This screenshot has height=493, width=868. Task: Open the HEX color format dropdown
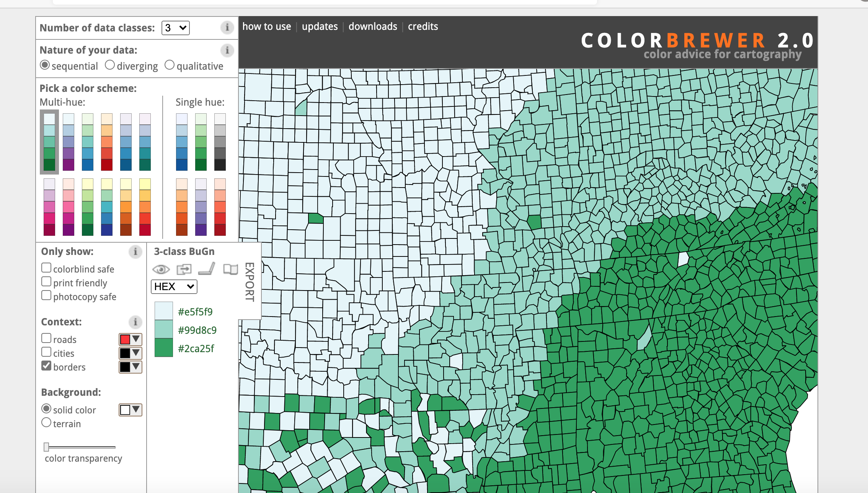[174, 287]
